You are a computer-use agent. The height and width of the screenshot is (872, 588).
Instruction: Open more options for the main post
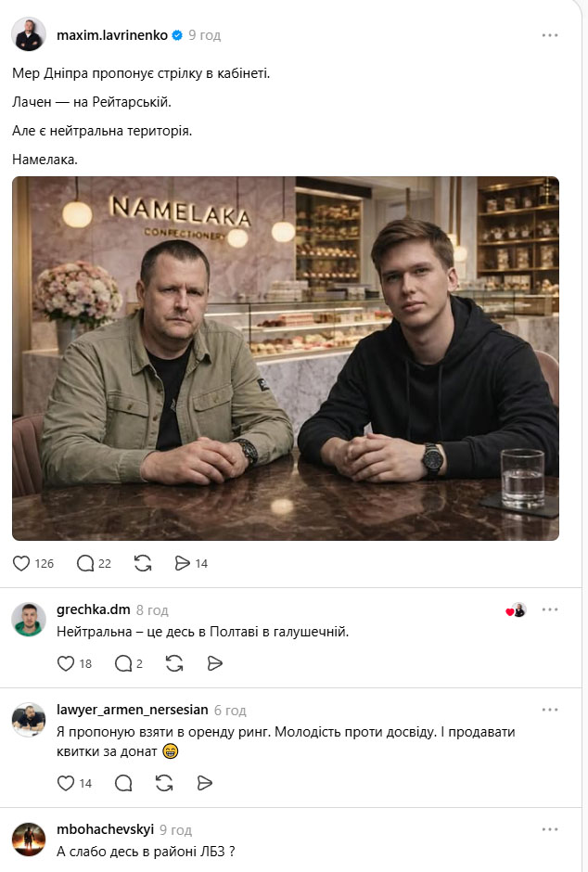coord(550,35)
